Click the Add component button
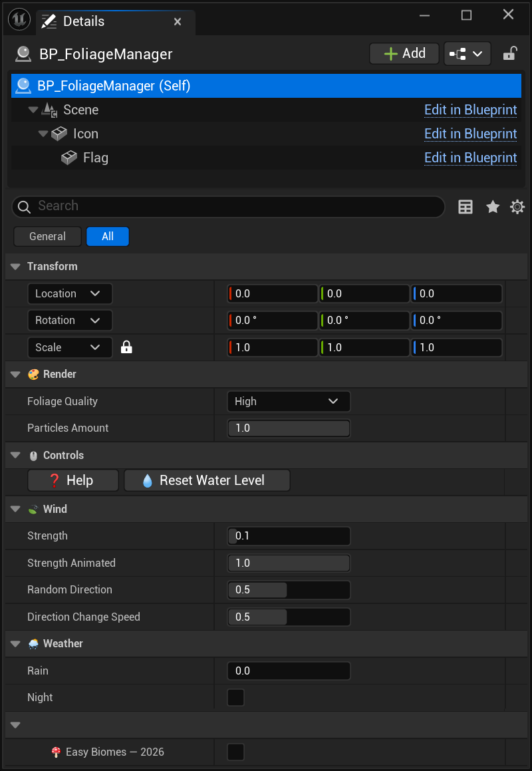The image size is (532, 771). (404, 53)
